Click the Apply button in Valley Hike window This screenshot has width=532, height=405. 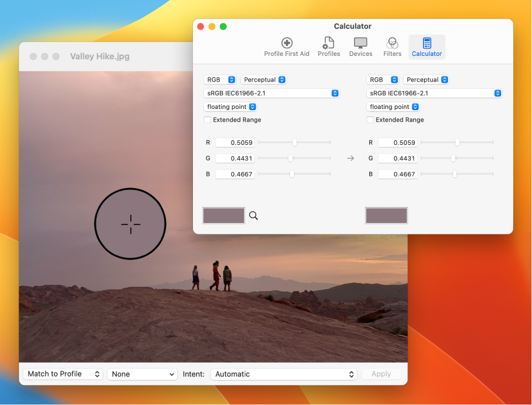381,374
